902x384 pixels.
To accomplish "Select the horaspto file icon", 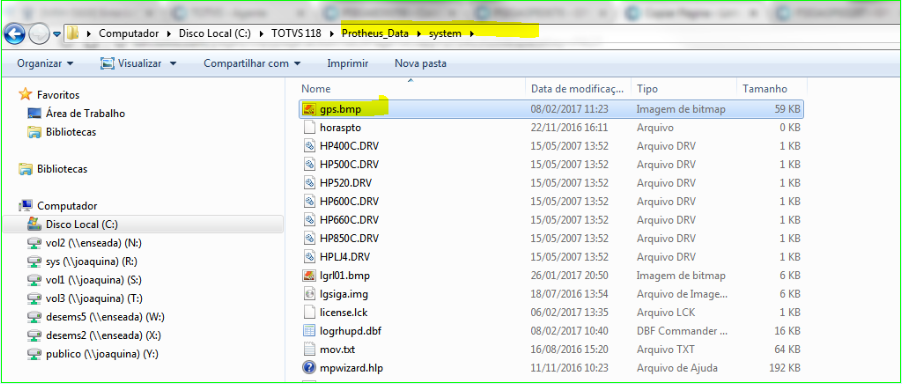I will [309, 127].
